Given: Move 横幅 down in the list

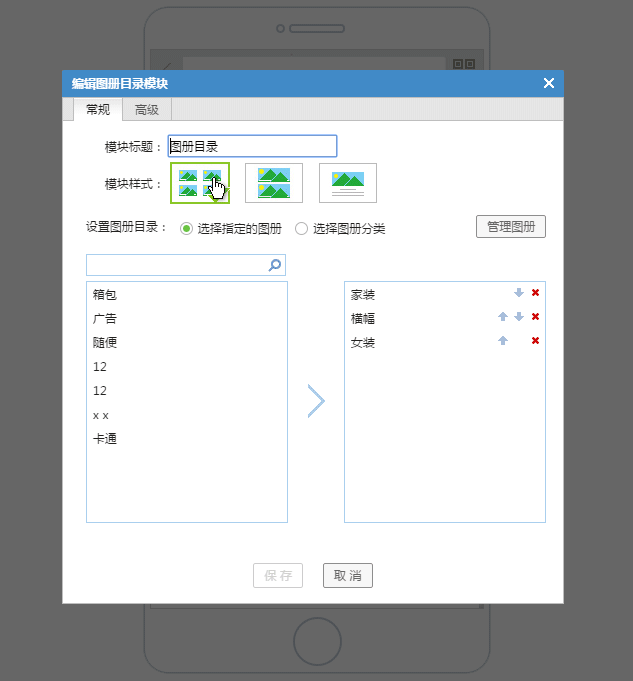Looking at the screenshot, I should point(519,317).
